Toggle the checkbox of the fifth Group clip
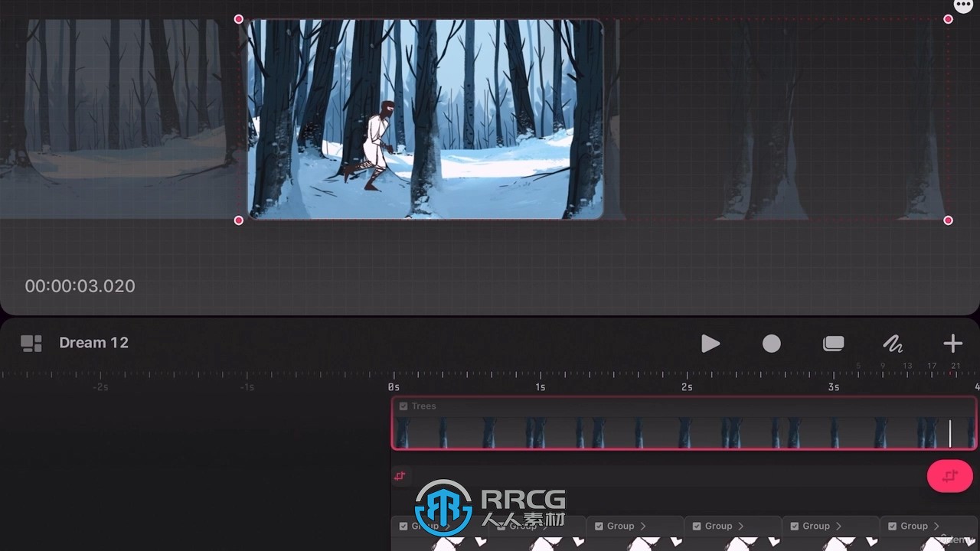The width and height of the screenshot is (980, 551). (795, 527)
